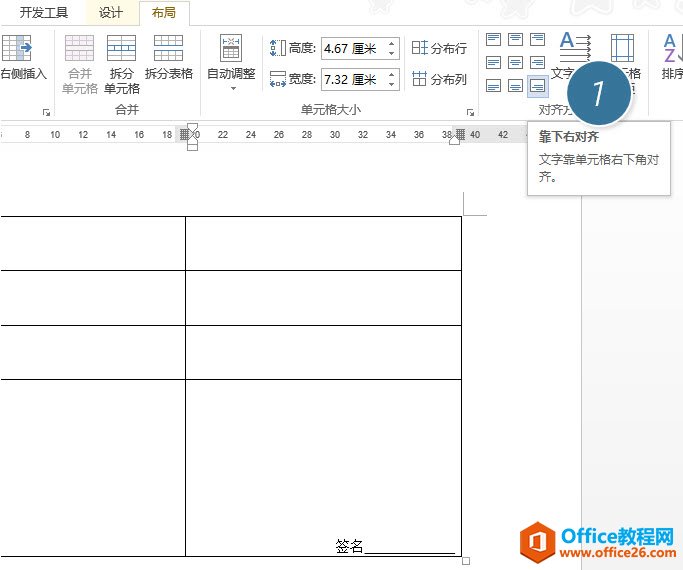Select the align top left icon

click(493, 39)
